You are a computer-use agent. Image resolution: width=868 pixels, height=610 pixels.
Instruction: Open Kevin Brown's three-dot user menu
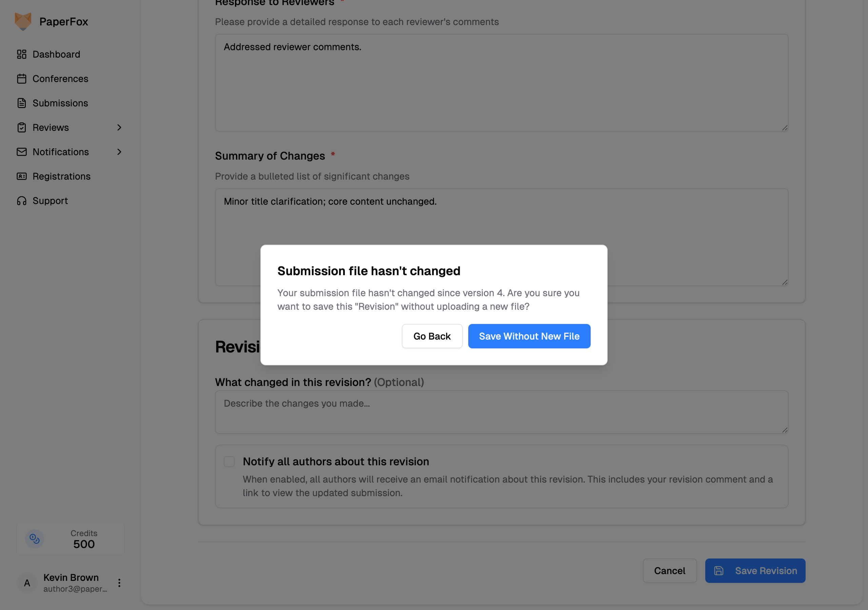click(119, 583)
